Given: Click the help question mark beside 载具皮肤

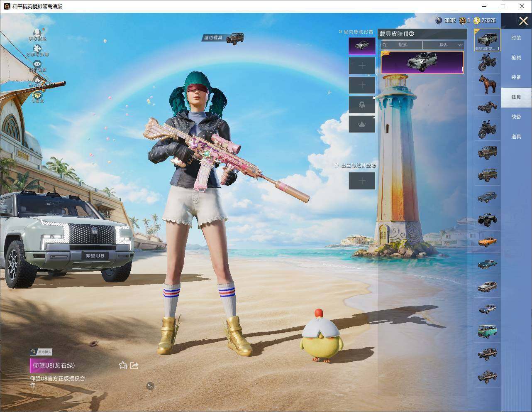Looking at the screenshot, I should tap(412, 34).
